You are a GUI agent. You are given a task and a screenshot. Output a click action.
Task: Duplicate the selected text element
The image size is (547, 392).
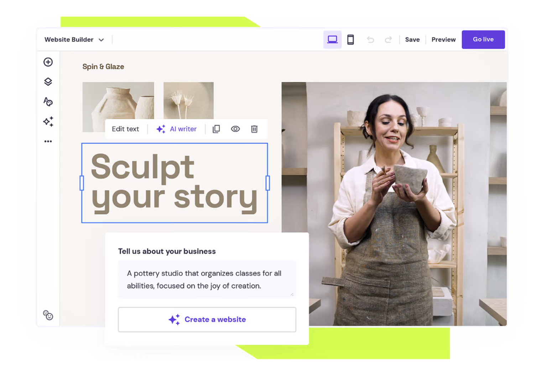point(216,129)
